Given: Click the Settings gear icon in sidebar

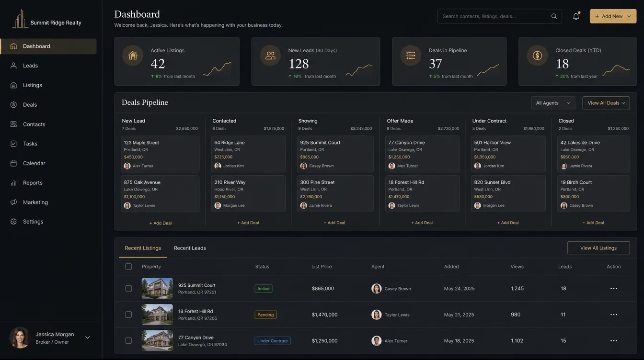Looking at the screenshot, I should (13, 222).
